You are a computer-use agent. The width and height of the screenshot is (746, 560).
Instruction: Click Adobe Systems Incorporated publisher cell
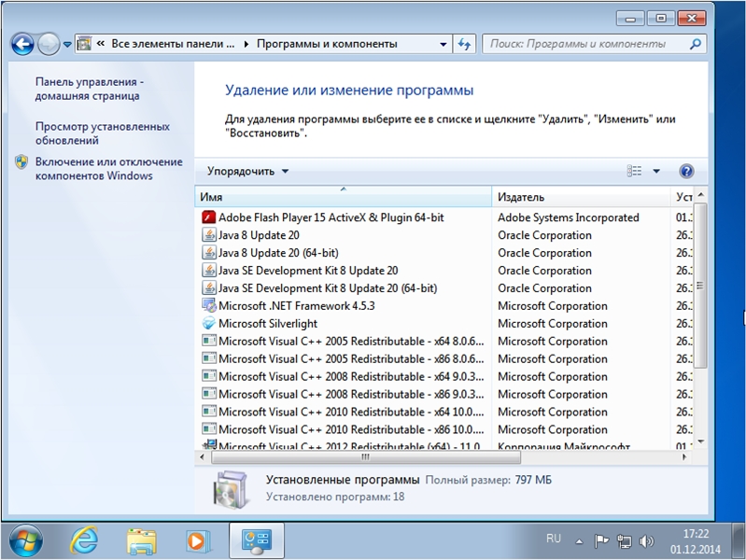568,217
